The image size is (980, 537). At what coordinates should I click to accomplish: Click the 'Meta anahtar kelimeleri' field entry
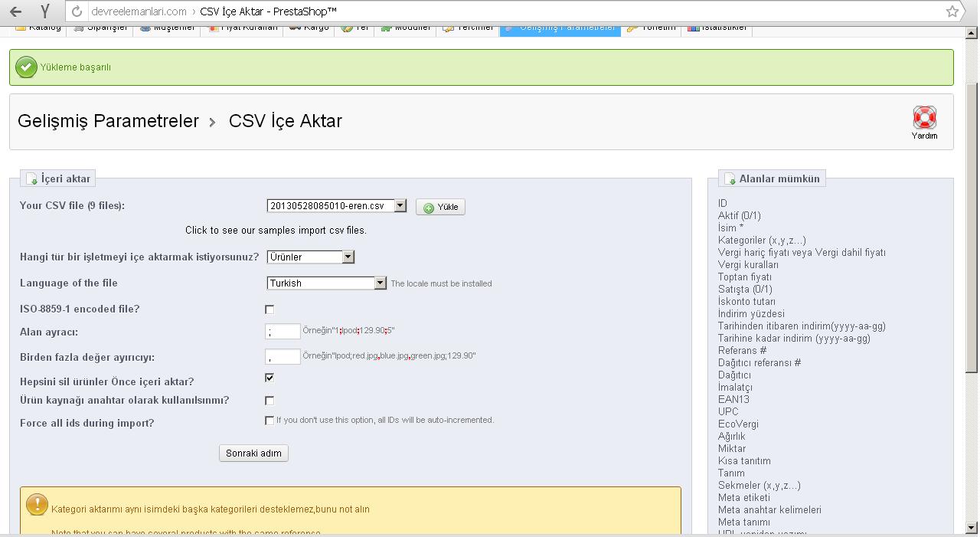pos(769,510)
